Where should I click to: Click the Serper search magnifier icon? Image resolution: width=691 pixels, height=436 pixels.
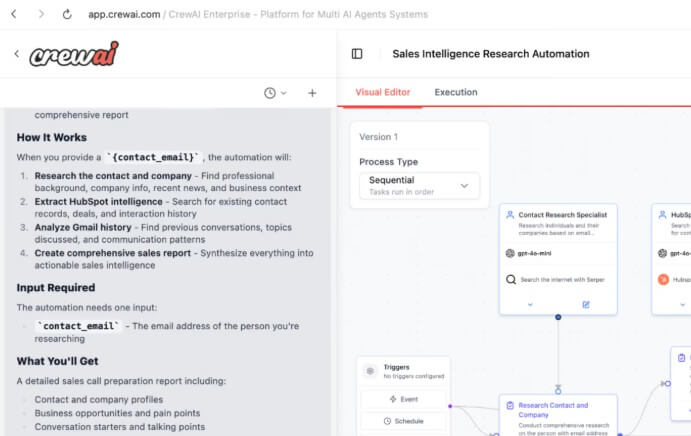click(x=511, y=279)
